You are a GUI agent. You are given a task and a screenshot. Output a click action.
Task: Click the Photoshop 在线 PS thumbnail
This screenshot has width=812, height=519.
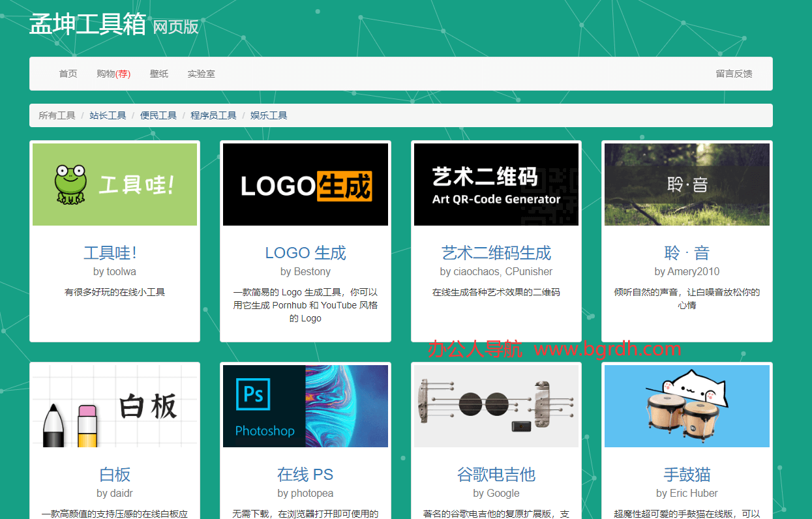[x=305, y=406]
